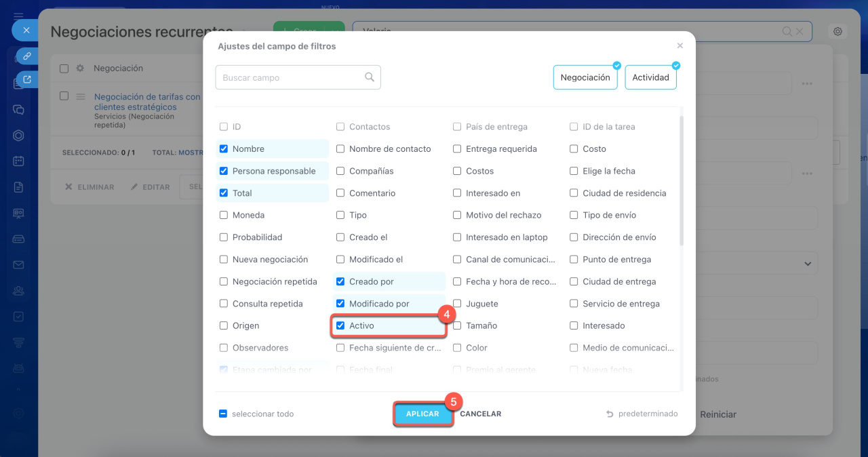Click the open-in-new-window icon on left edge
Screen dimensions: 868x457
tap(27, 79)
